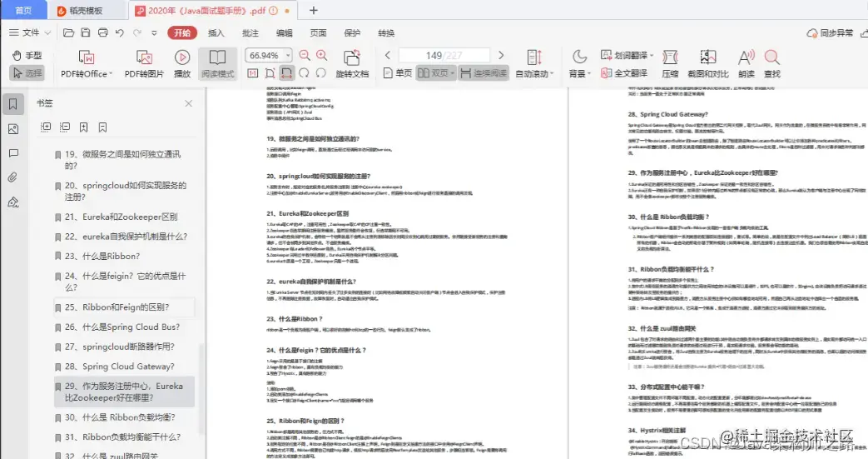Switch to the 页面 ribbon tab
Image resolution: width=868 pixels, height=459 pixels.
pyautogui.click(x=318, y=33)
